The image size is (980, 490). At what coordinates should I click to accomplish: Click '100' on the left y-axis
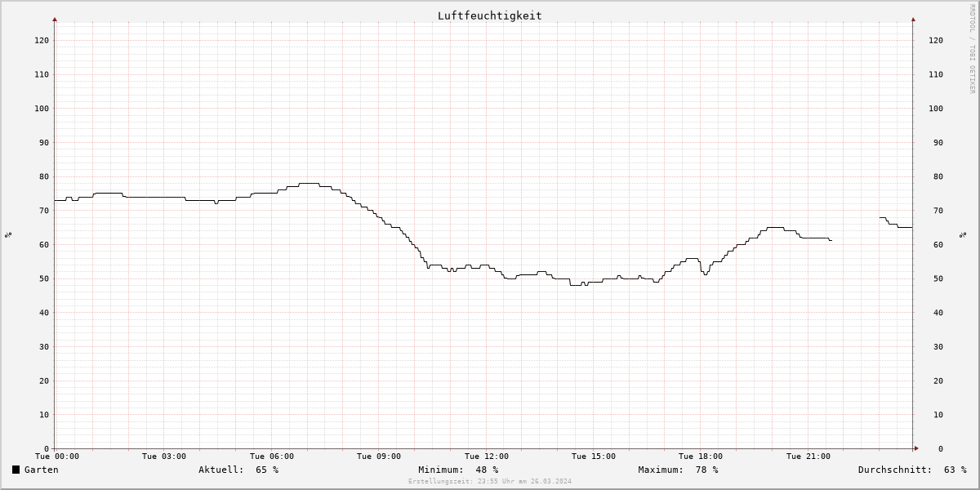tap(42, 109)
